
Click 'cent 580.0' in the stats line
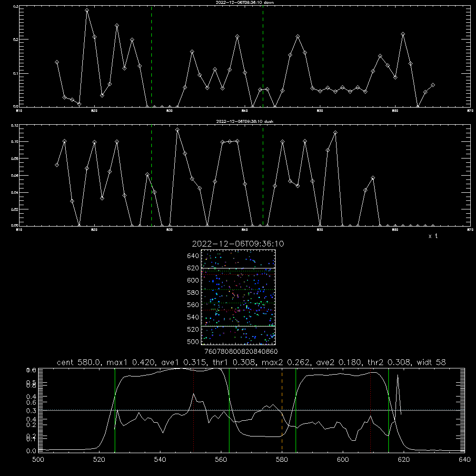pyautogui.click(x=79, y=362)
